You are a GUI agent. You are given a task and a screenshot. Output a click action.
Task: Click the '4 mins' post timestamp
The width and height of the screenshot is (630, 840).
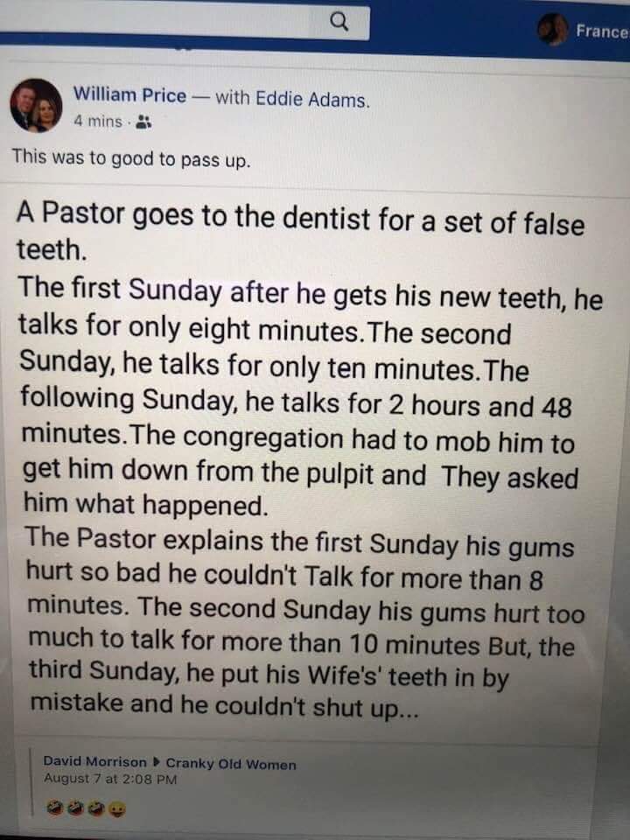(97, 122)
